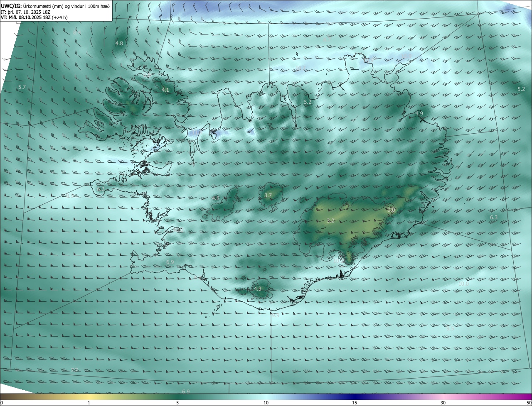Click the 3.0 value label on the map

[391, 210]
